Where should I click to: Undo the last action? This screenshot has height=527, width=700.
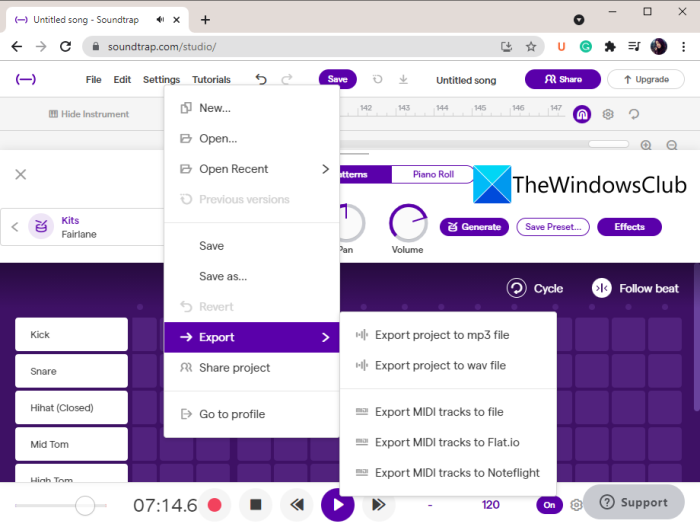[261, 79]
